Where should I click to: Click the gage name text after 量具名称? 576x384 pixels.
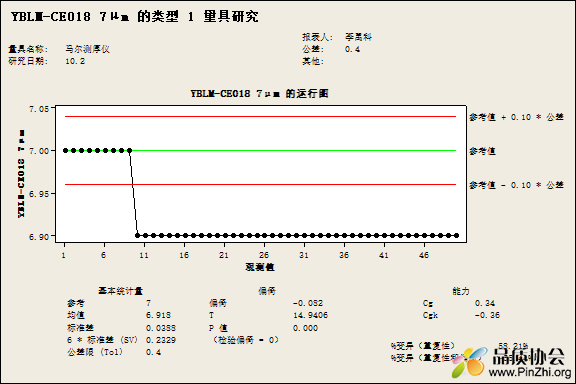coord(87,49)
